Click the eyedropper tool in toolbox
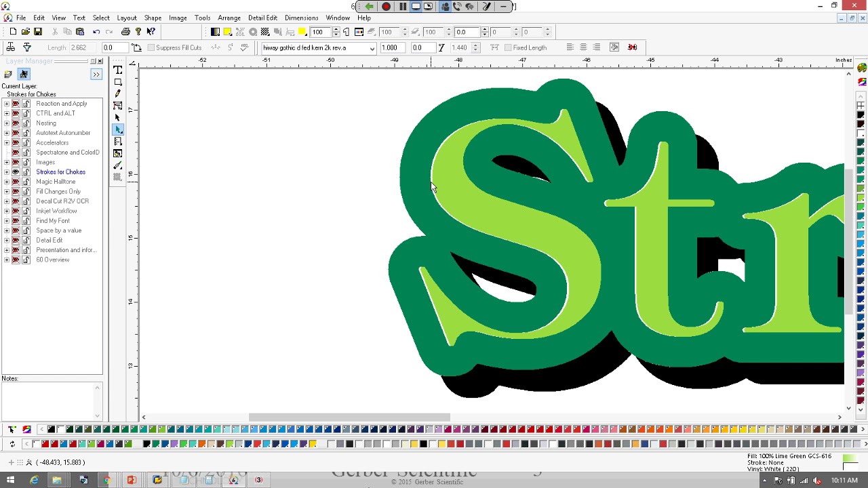 coord(118,165)
